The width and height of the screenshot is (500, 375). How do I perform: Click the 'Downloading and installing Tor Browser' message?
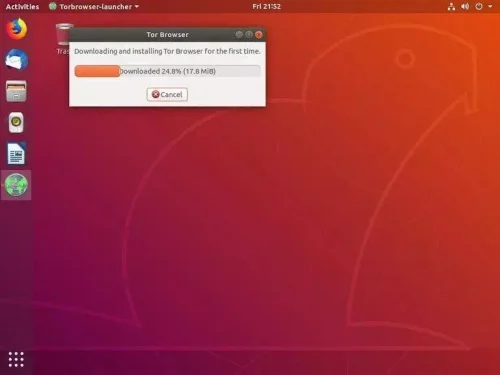tap(167, 51)
